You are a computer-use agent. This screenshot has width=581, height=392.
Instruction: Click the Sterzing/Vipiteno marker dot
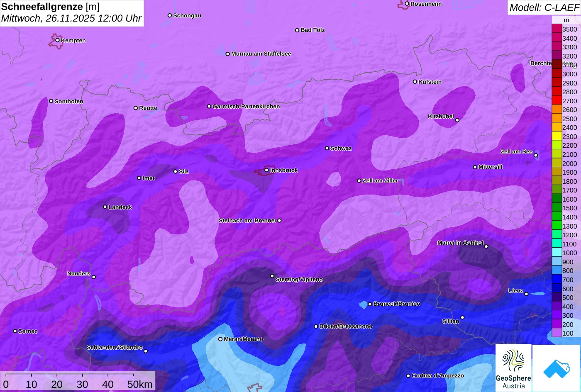click(x=272, y=276)
